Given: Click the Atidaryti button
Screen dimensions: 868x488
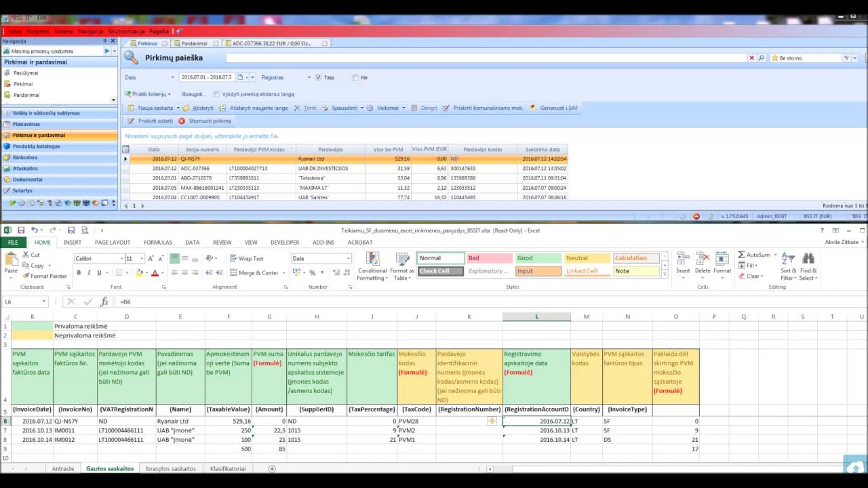Looking at the screenshot, I should point(198,108).
